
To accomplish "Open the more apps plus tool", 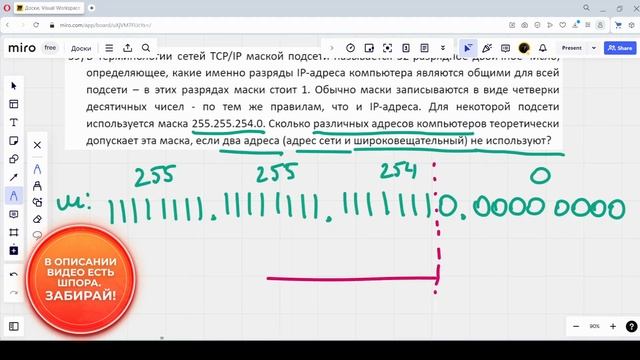I will point(13,250).
